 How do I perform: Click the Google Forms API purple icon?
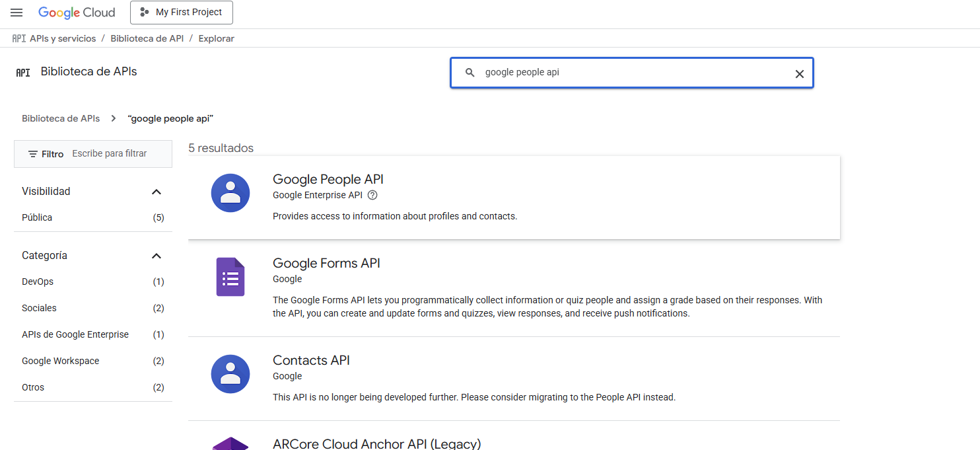click(x=230, y=277)
